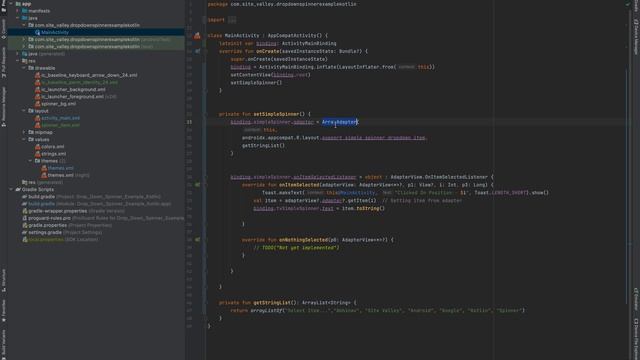The height and width of the screenshot is (360, 640).
Task: Select res (generated) folder
Action: [x=42, y=182]
